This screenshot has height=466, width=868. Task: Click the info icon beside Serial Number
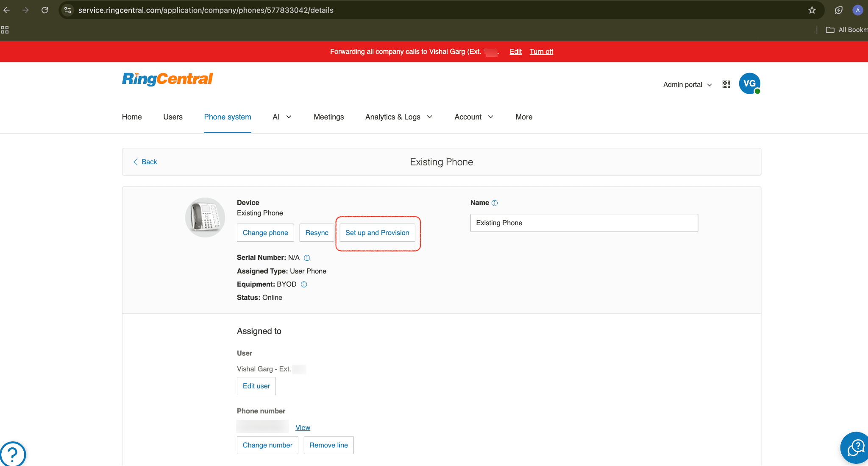(307, 258)
